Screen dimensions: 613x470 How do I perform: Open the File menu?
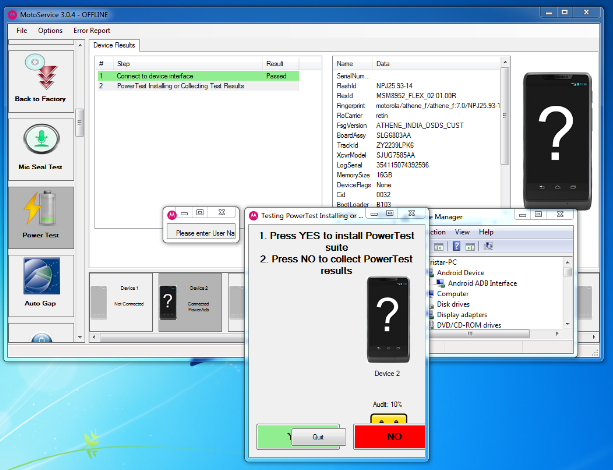pyautogui.click(x=22, y=30)
